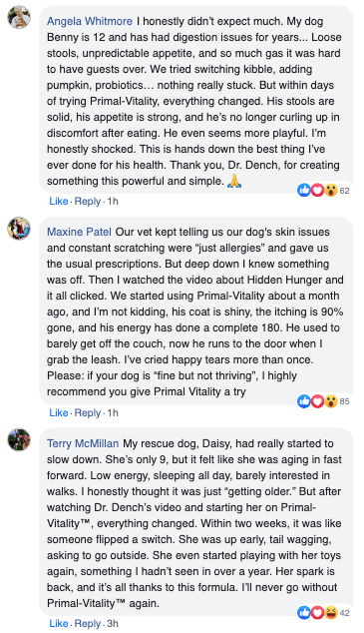This screenshot has width=364, height=633.
Task: Click the wow reaction icon on Maxine's comment
Action: [x=330, y=401]
